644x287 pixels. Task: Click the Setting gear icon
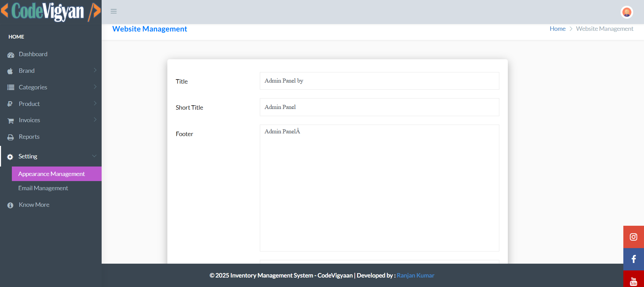click(10, 157)
